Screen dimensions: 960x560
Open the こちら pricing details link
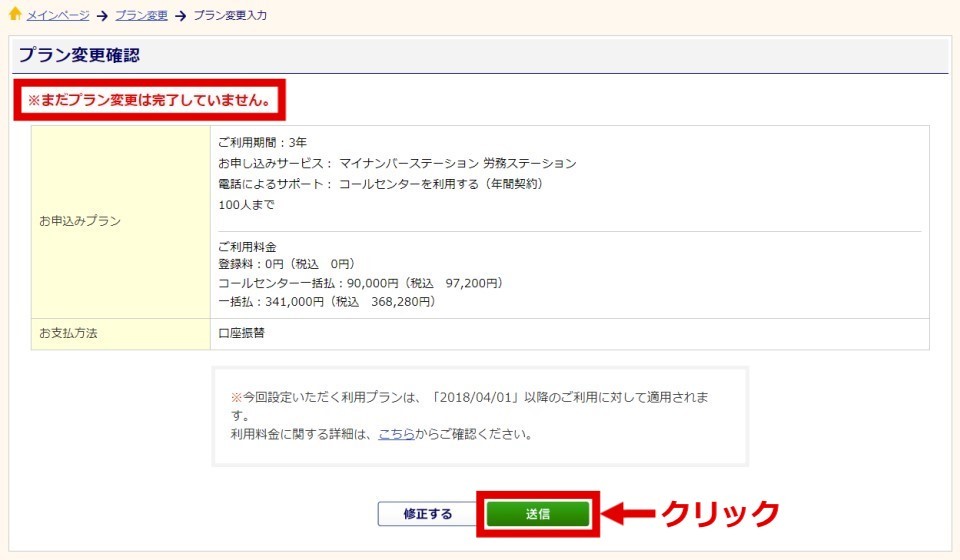396,434
